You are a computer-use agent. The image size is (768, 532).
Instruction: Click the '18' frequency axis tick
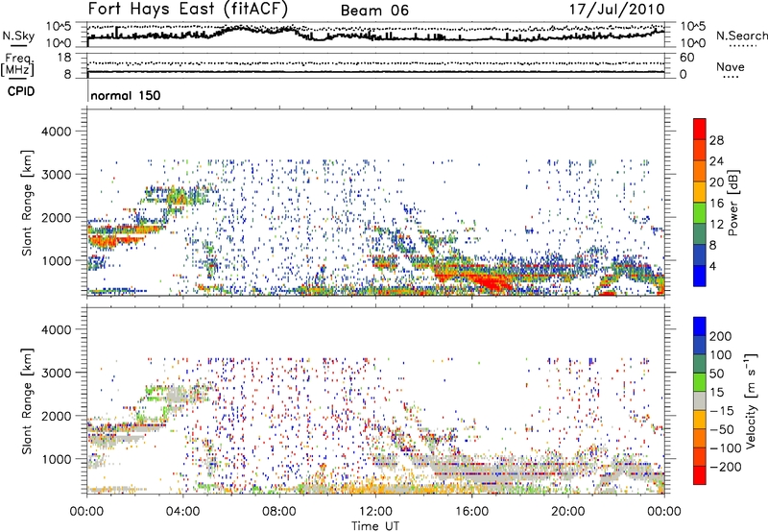[x=64, y=58]
